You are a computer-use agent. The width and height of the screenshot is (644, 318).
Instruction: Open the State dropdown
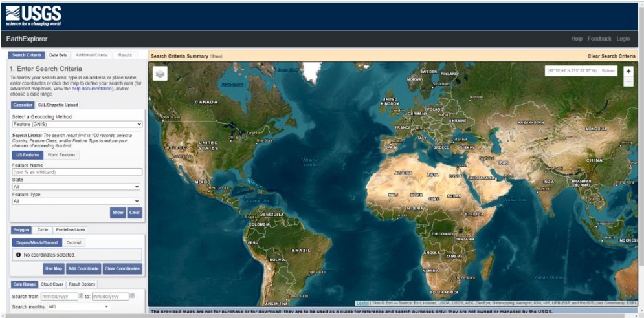click(76, 187)
